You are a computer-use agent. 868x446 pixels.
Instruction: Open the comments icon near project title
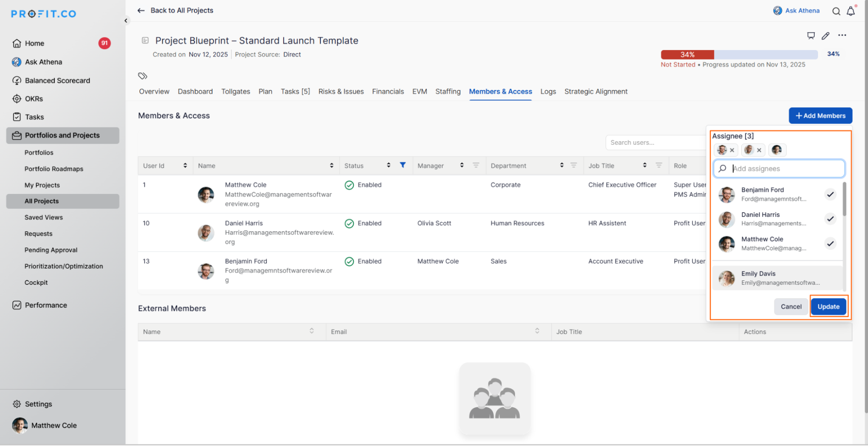point(811,36)
